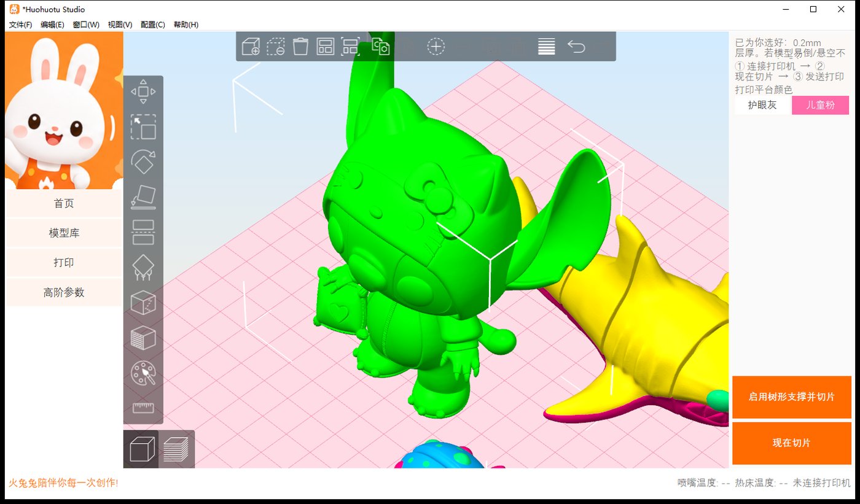This screenshot has height=504, width=860.
Task: Click the 启用树形支撑并切片 button
Action: point(792,397)
